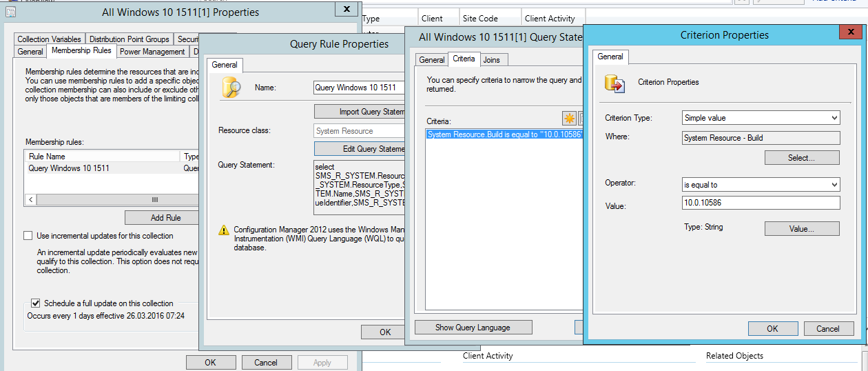Click the Resource class field
This screenshot has width=868, height=371.
click(359, 130)
